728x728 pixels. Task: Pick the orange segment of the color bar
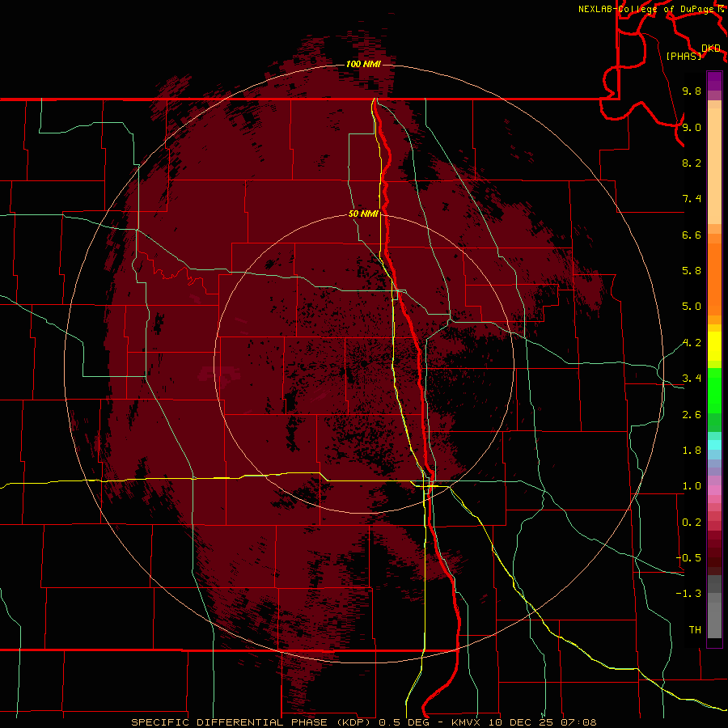coord(714,278)
